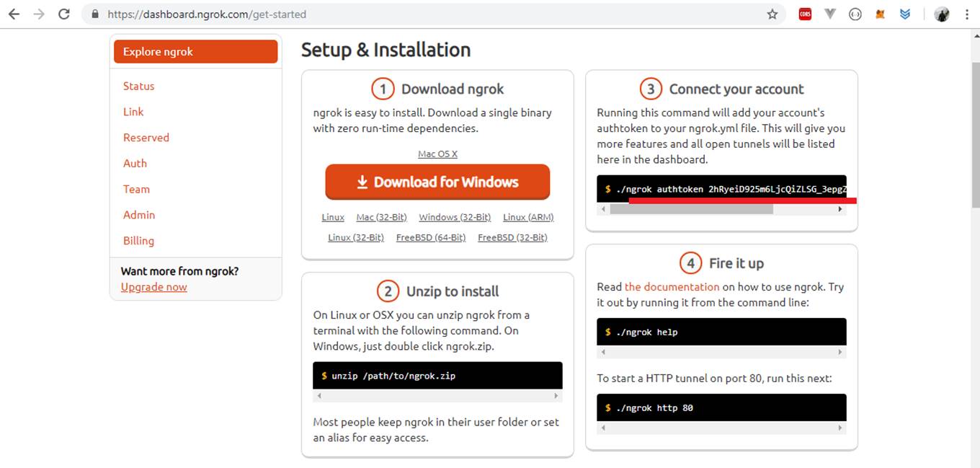Click the browser profile avatar
The image size is (980, 468).
point(942,14)
